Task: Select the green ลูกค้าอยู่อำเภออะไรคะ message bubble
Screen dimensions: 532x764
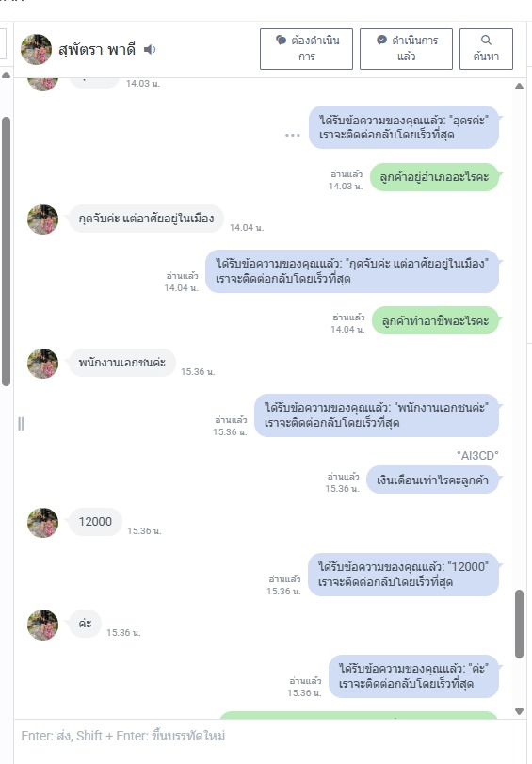Action: [435, 177]
